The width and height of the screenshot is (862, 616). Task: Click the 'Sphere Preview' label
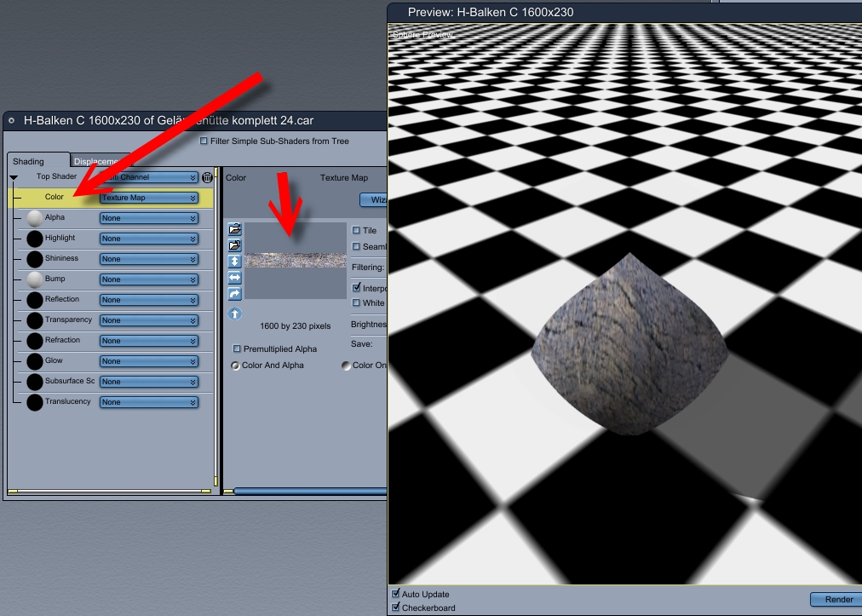[422, 35]
